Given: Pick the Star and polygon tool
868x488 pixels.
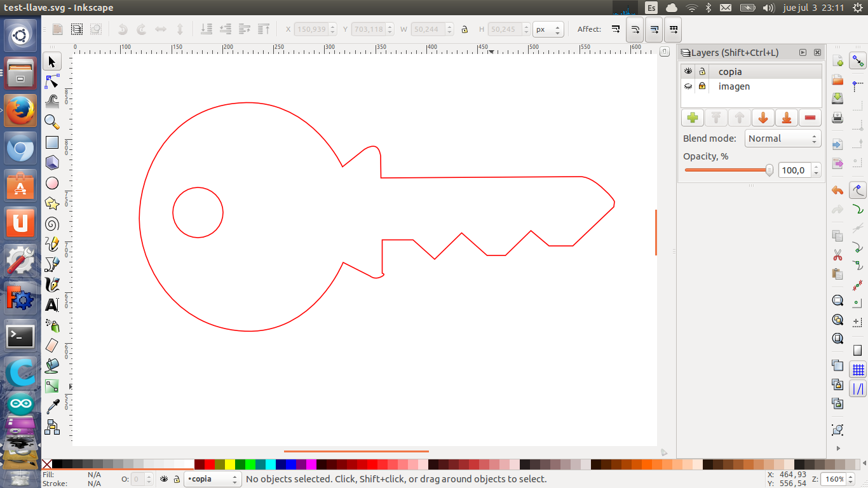Looking at the screenshot, I should click(52, 203).
